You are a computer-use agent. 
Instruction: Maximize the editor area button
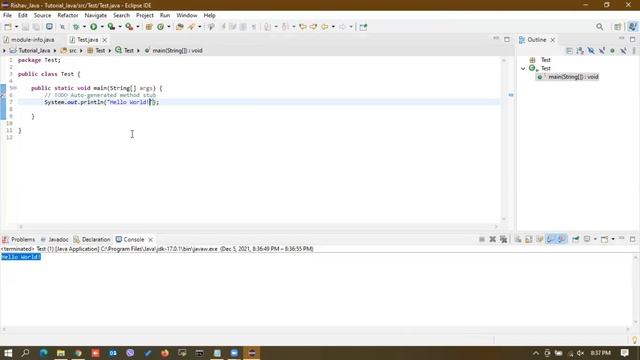coord(507,40)
